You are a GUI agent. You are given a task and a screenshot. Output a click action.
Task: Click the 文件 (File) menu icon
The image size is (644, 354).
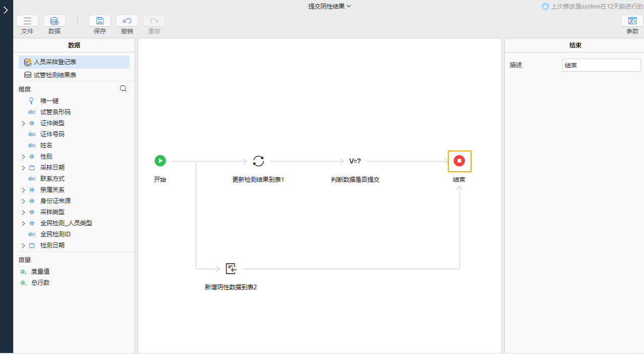[x=27, y=21]
